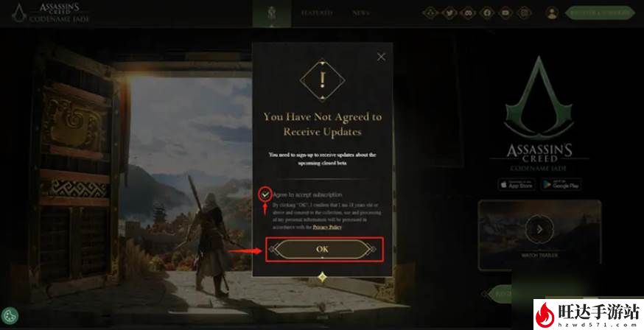Viewport: 644px width, 330px height.
Task: Close the dialog with the X
Action: [x=381, y=57]
